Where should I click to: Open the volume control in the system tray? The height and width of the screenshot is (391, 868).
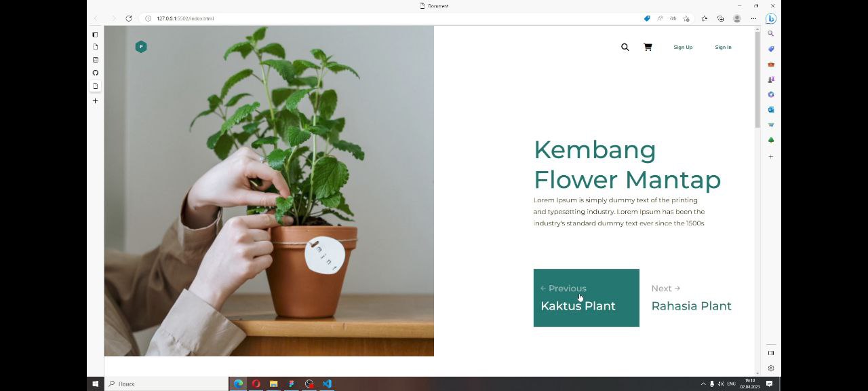pos(720,384)
